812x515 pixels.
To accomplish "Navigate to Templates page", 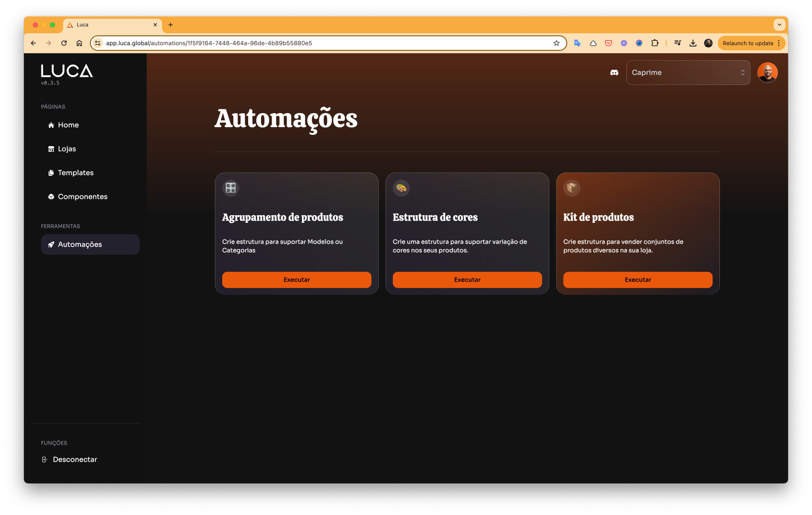I will click(x=75, y=173).
